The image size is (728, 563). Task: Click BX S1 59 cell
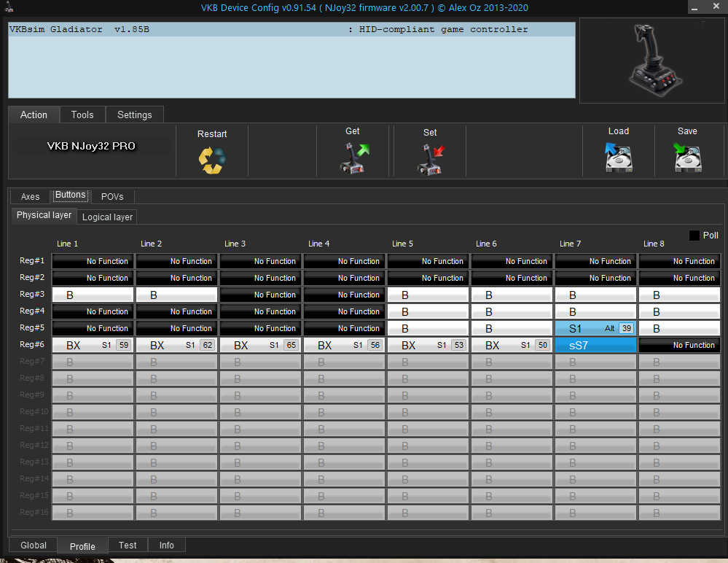[93, 345]
